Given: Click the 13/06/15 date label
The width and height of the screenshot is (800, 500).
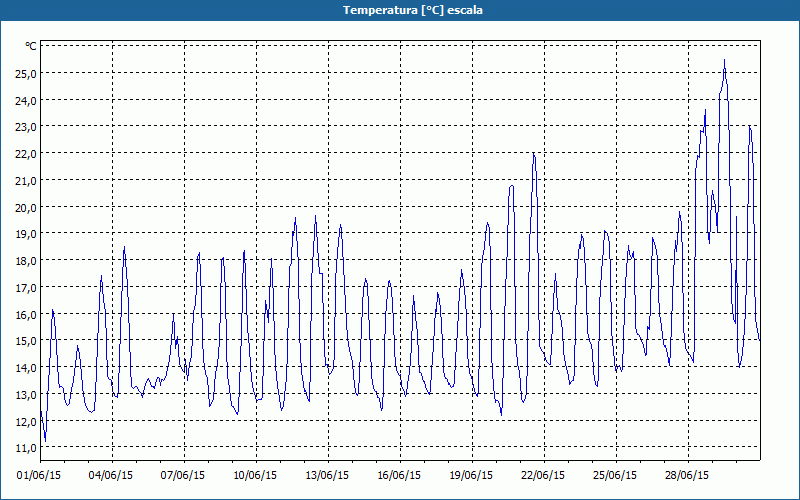Looking at the screenshot, I should (x=327, y=475).
